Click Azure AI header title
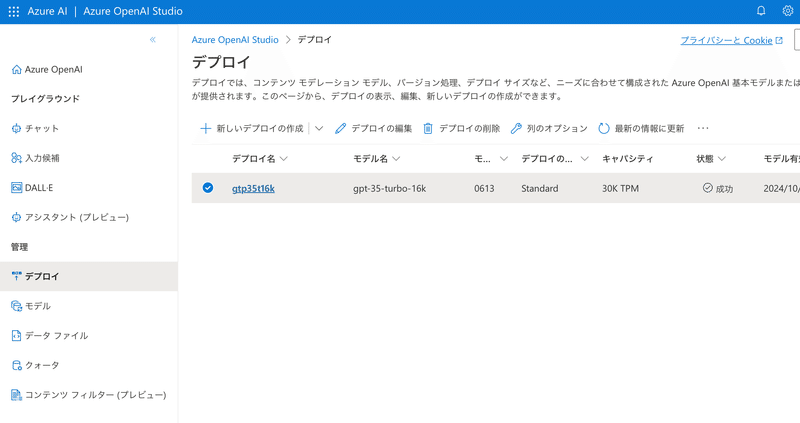Viewport: 800px width, 423px height. 47,11
